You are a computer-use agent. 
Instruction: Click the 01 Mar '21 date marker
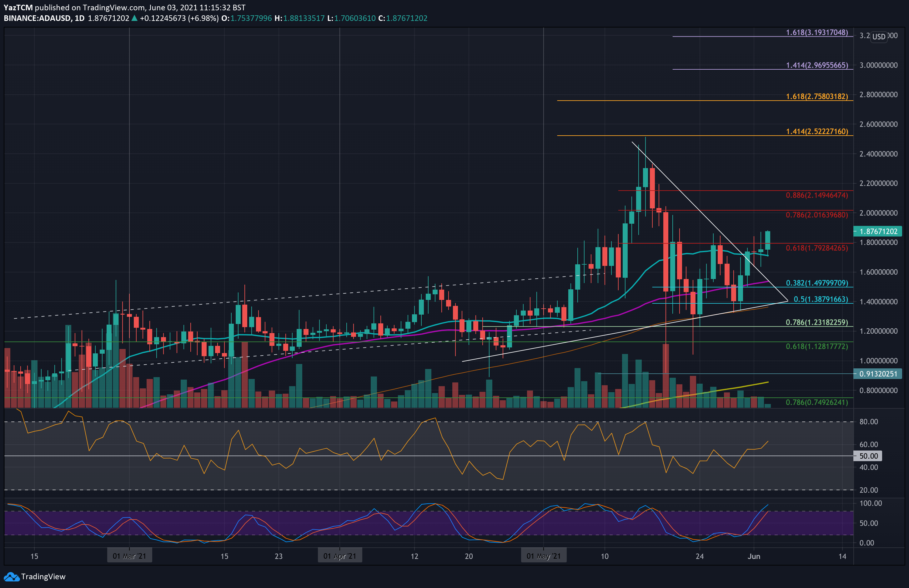[x=129, y=556]
